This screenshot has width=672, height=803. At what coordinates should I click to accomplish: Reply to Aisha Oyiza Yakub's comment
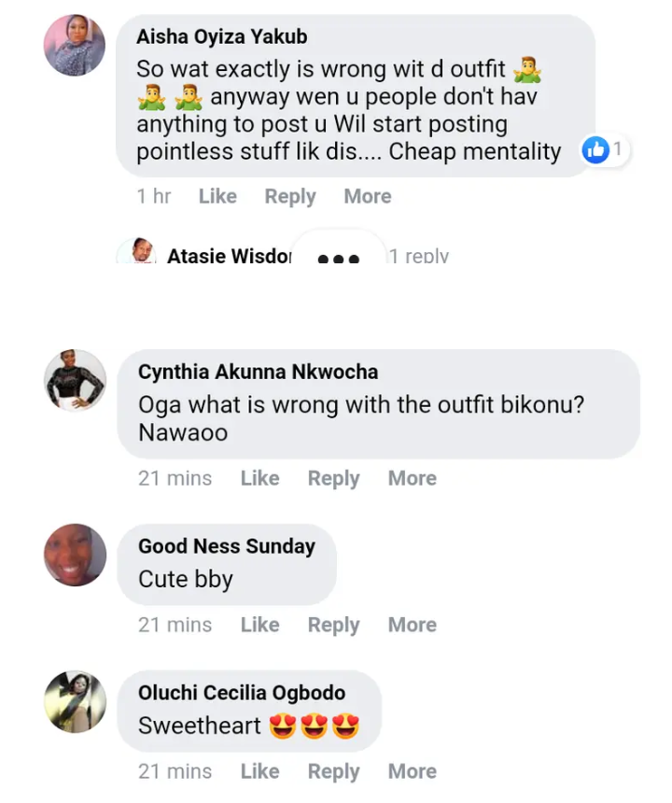(290, 197)
